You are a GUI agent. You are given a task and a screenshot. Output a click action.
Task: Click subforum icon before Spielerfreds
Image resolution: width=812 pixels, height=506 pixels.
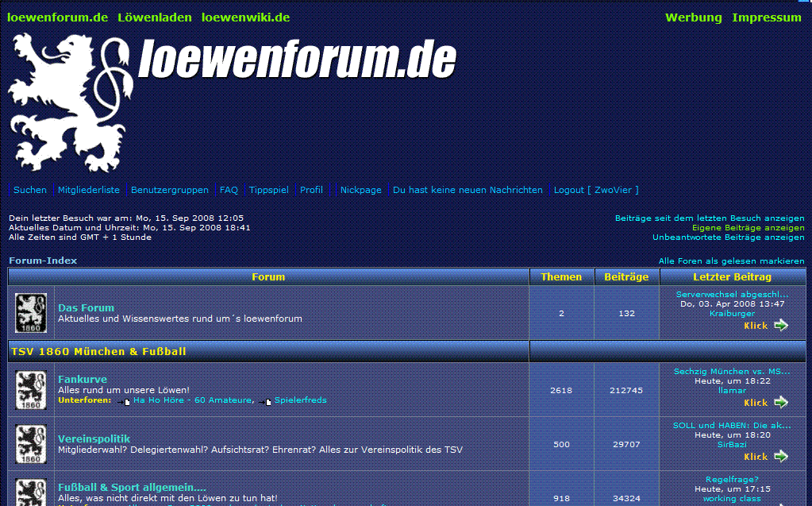coord(265,401)
